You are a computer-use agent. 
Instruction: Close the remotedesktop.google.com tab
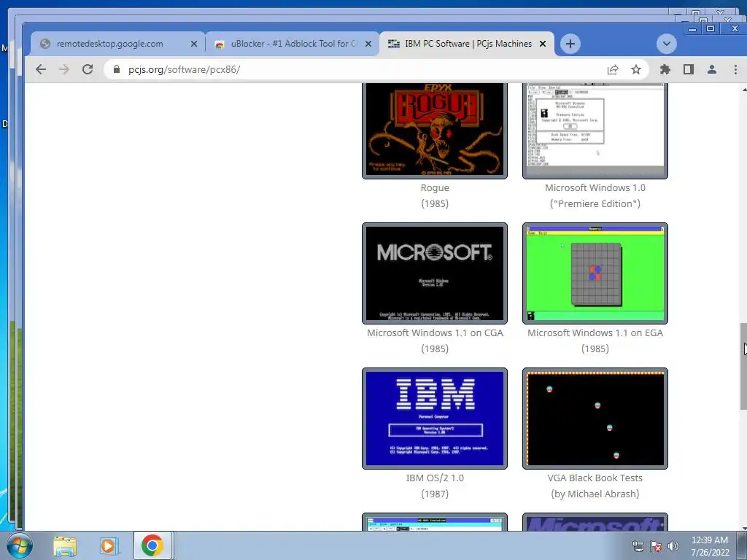click(x=194, y=44)
